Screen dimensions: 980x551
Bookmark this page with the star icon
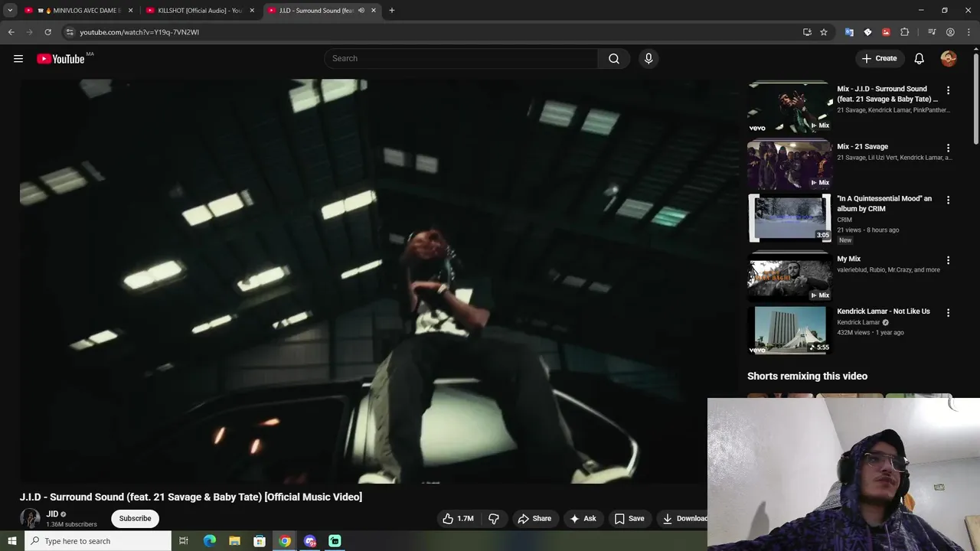[x=824, y=32]
